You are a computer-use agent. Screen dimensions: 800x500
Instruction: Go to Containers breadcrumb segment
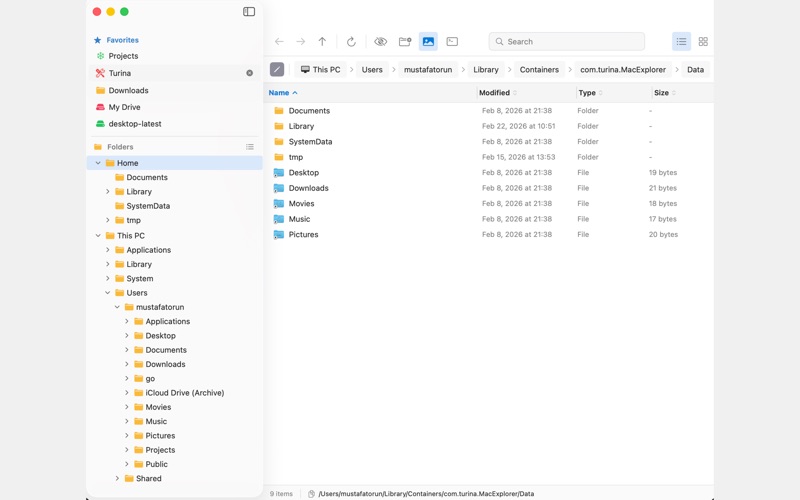(x=539, y=69)
